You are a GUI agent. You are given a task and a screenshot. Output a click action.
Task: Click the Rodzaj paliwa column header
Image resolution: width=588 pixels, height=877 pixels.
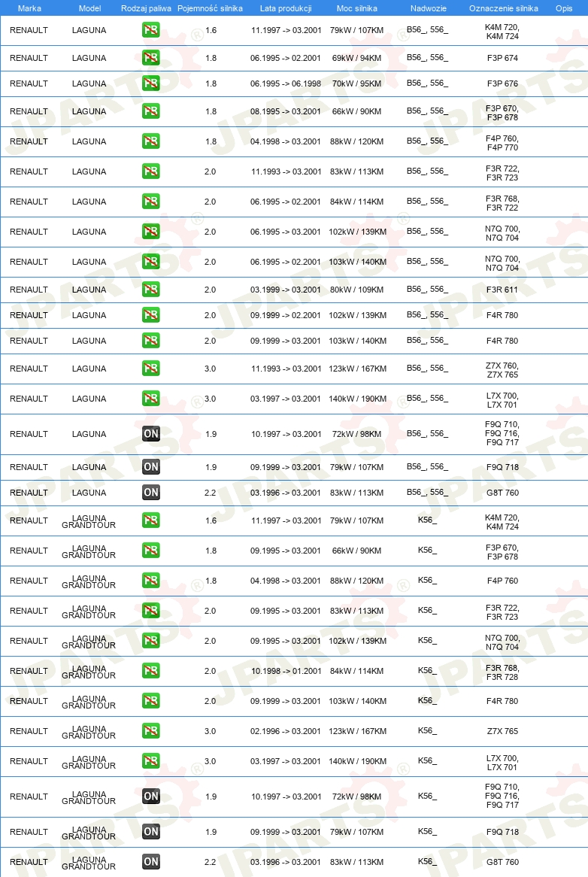pyautogui.click(x=146, y=8)
